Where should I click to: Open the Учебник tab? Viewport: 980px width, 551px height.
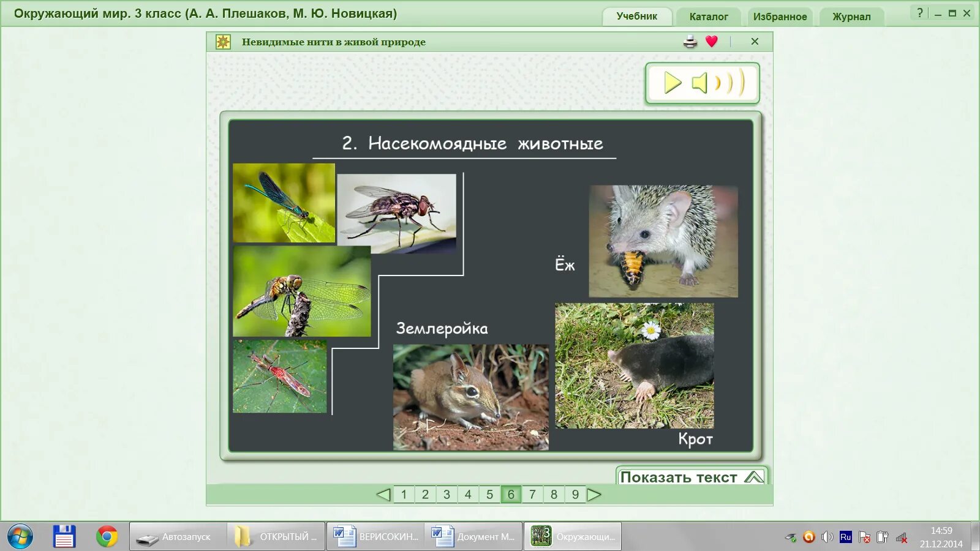click(636, 17)
